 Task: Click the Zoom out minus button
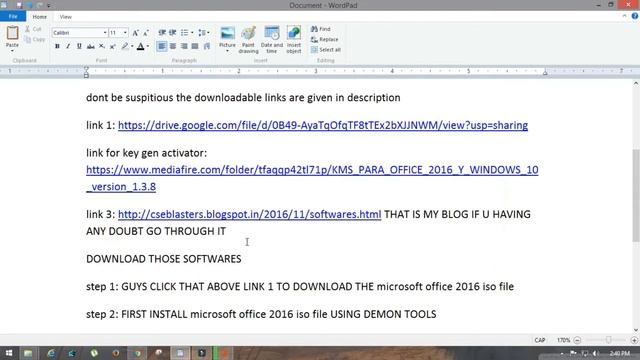[577, 340]
